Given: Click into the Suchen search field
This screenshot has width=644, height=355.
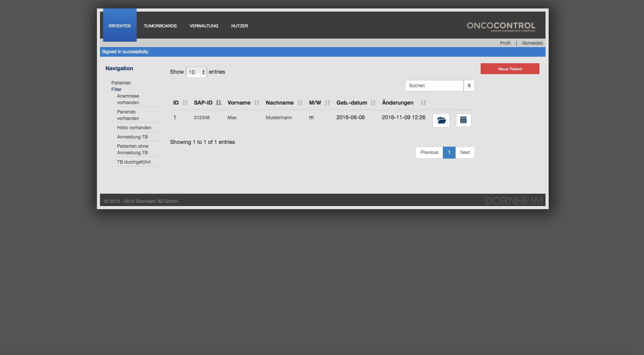Looking at the screenshot, I should (x=434, y=86).
